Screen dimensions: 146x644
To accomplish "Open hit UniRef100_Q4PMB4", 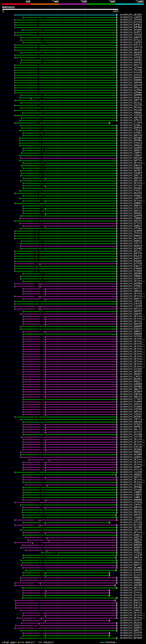I will click(131, 284).
